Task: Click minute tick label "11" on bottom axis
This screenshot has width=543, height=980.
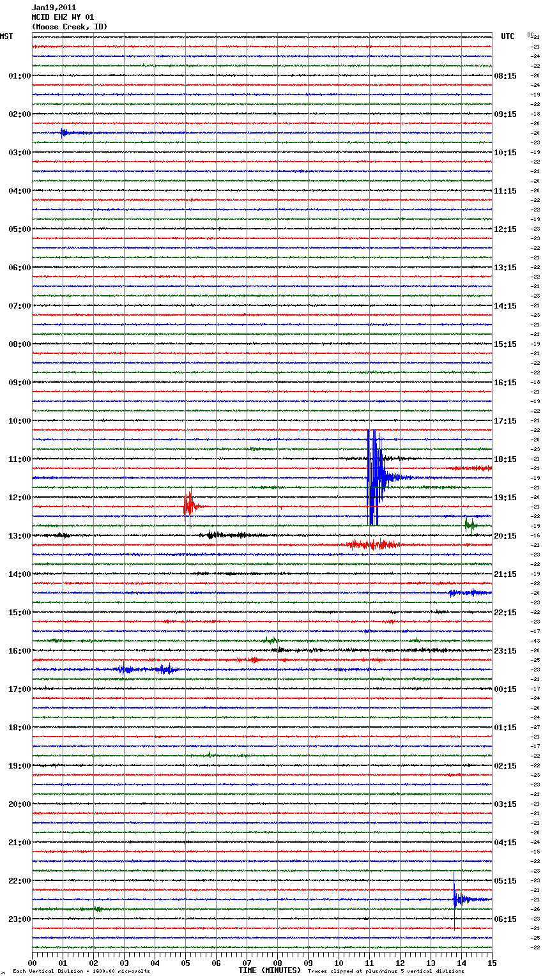Action: point(369,963)
